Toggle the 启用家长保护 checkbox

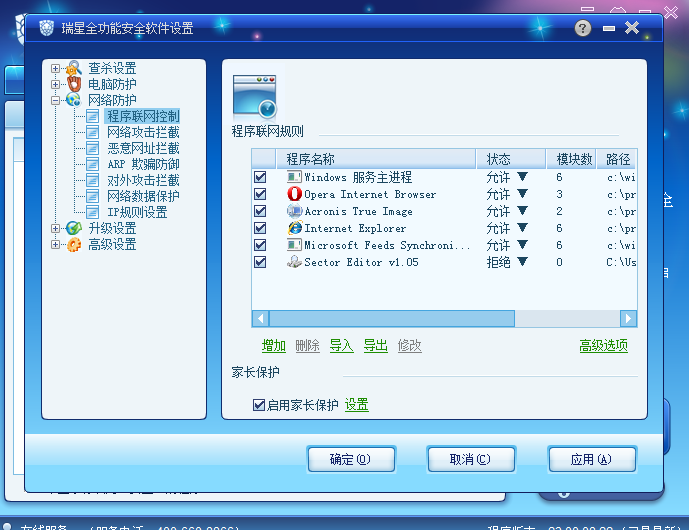259,405
